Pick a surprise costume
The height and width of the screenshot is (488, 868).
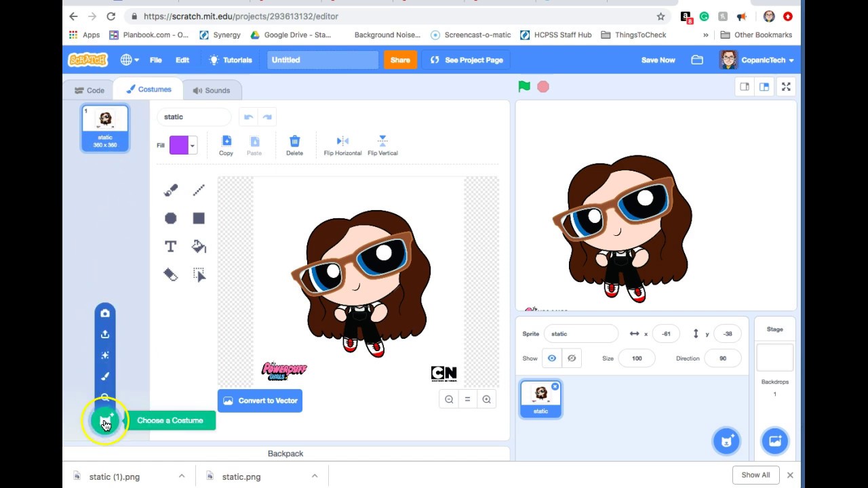point(105,355)
